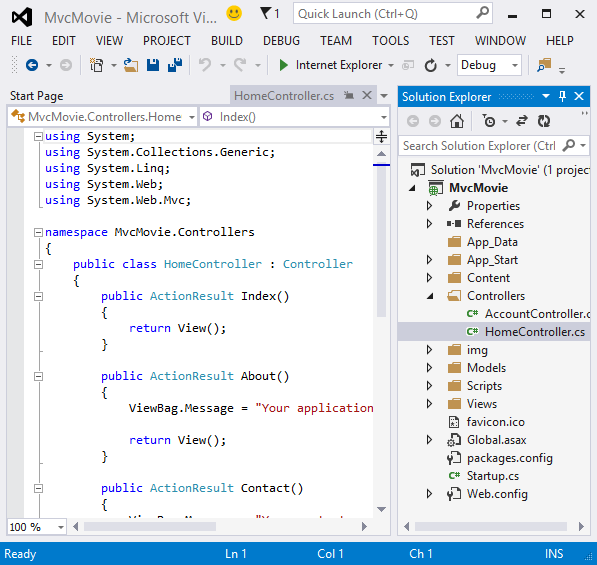The width and height of the screenshot is (597, 565).
Task: Click Solution Explorer Home icon
Action: point(457,121)
